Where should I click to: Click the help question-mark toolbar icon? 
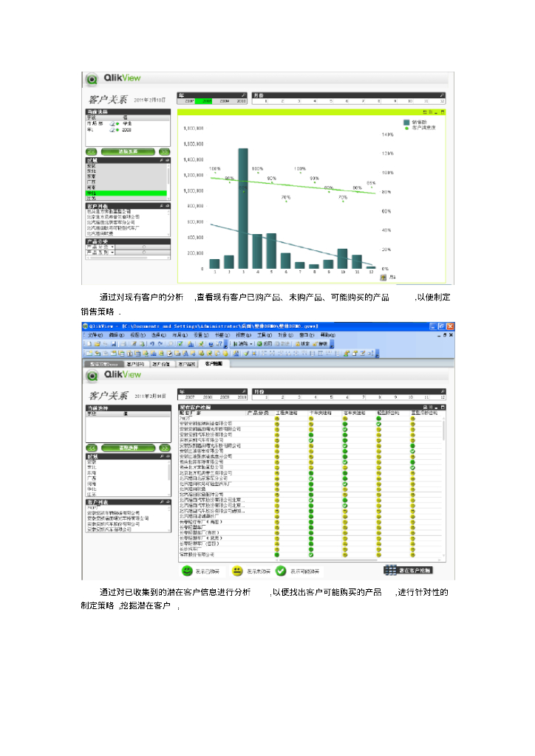pyautogui.click(x=219, y=344)
